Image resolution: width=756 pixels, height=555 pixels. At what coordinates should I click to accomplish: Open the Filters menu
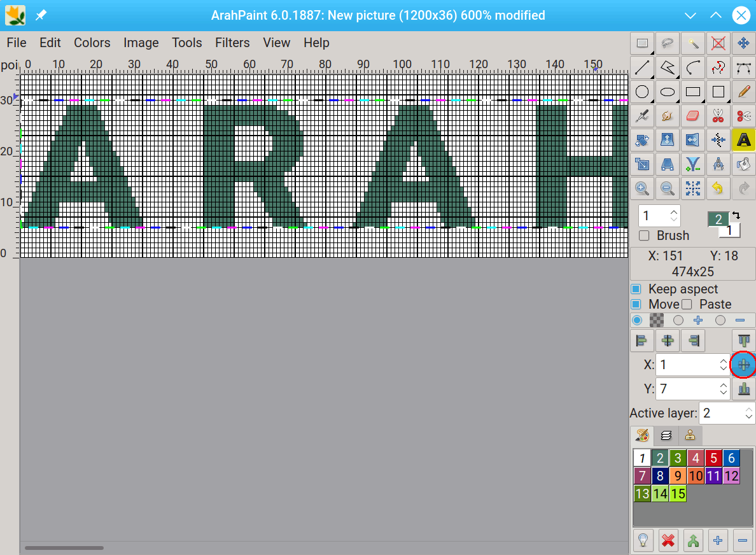click(232, 43)
